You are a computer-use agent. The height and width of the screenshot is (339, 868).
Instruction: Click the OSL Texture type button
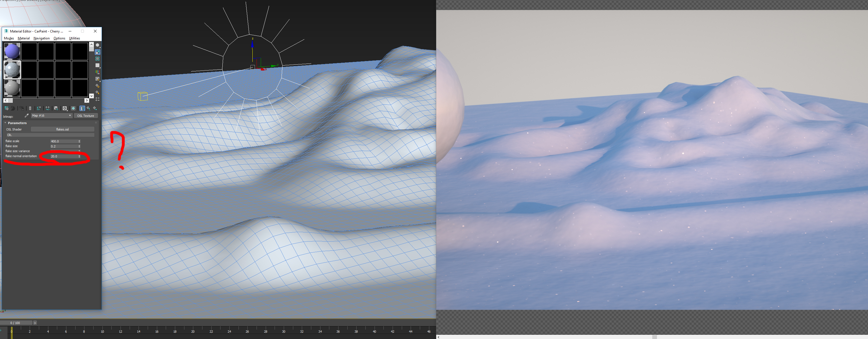pos(86,116)
